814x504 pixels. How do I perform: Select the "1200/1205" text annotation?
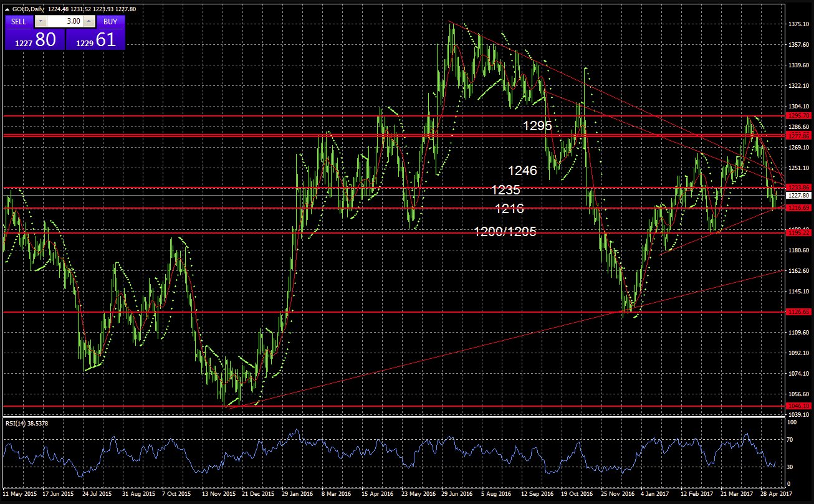(x=505, y=232)
